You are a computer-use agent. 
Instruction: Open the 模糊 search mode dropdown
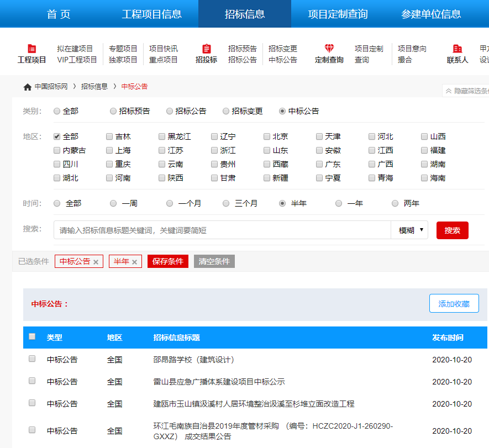(409, 230)
